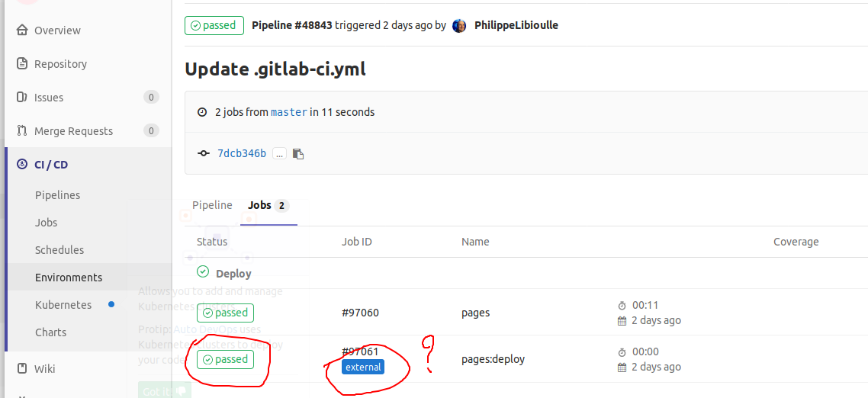Go to Environments page
The width and height of the screenshot is (868, 398).
coord(69,278)
